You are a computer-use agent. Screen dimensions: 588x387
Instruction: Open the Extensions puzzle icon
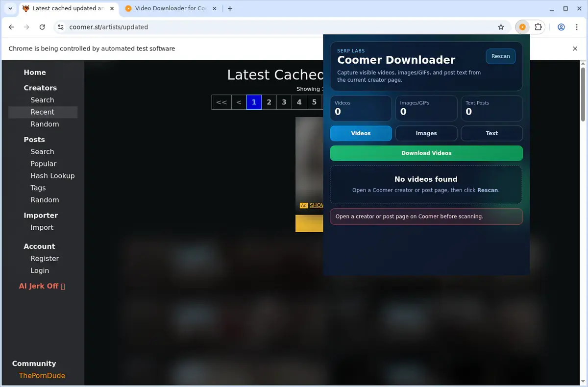tap(538, 27)
